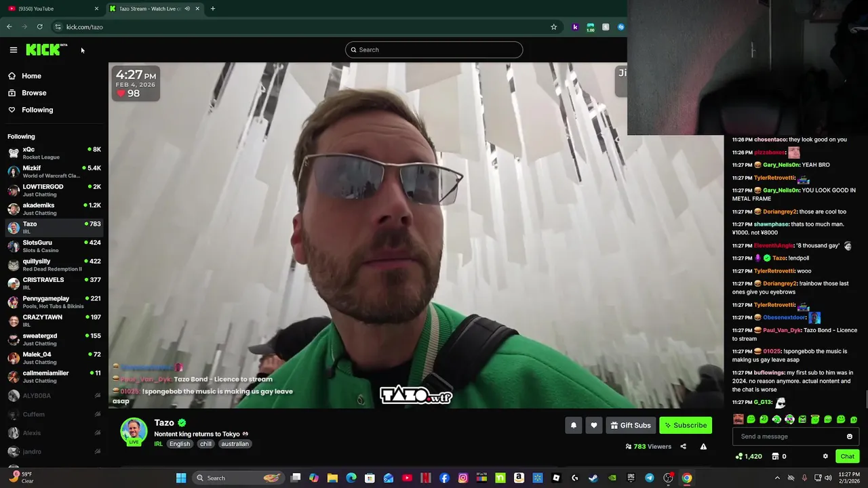The image size is (868, 488).
Task: Click the kick.com/tazo address bar
Action: coord(305,27)
